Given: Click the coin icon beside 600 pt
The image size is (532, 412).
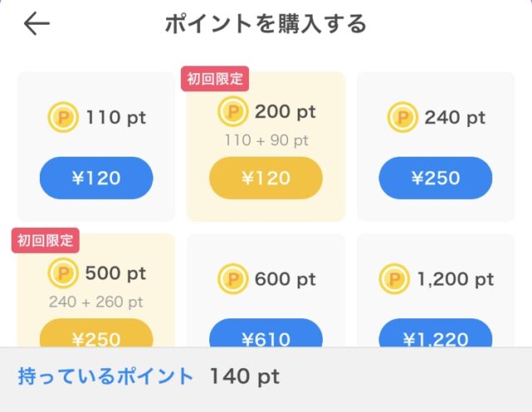Looking at the screenshot, I should click(233, 279).
